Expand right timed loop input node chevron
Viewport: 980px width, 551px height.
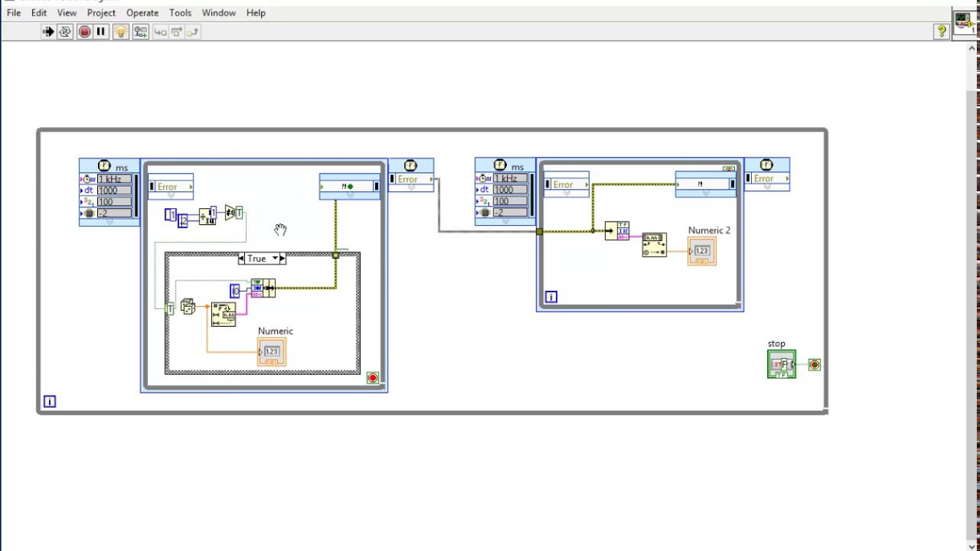(x=505, y=222)
